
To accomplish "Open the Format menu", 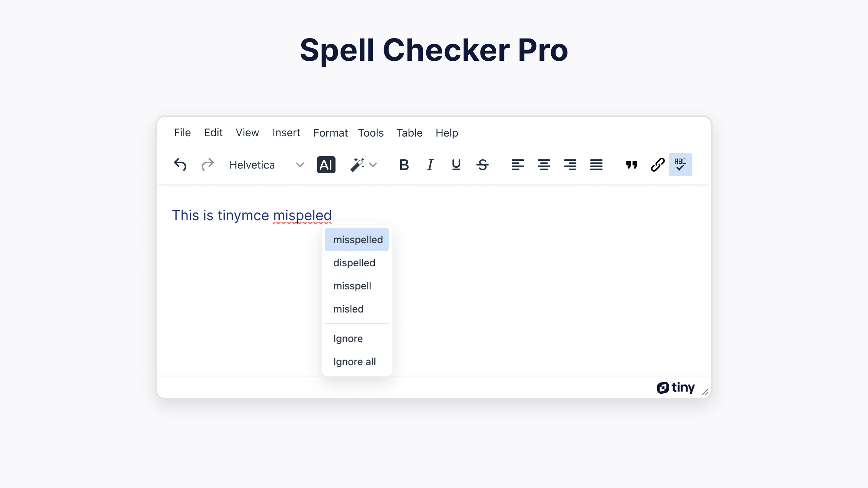I will tap(330, 133).
